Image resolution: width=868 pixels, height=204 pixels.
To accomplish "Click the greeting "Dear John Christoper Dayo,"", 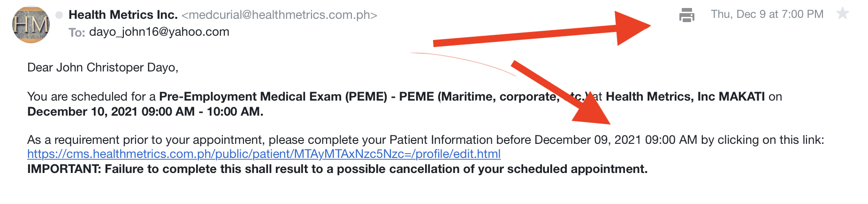I will pos(103,67).
